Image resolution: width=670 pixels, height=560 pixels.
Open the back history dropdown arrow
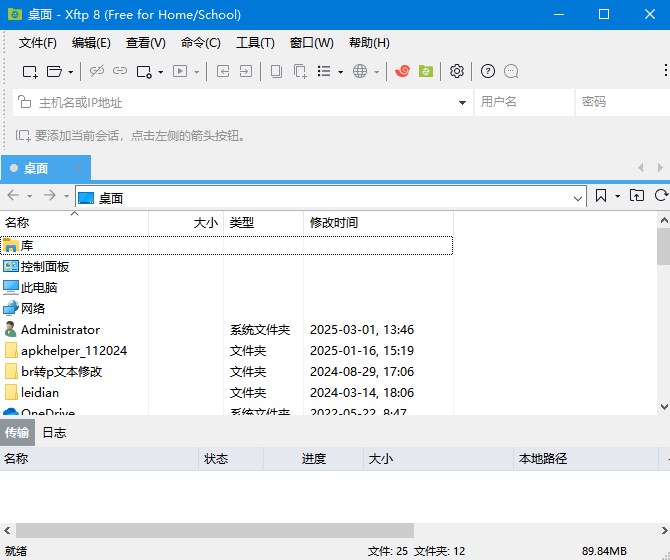click(29, 196)
